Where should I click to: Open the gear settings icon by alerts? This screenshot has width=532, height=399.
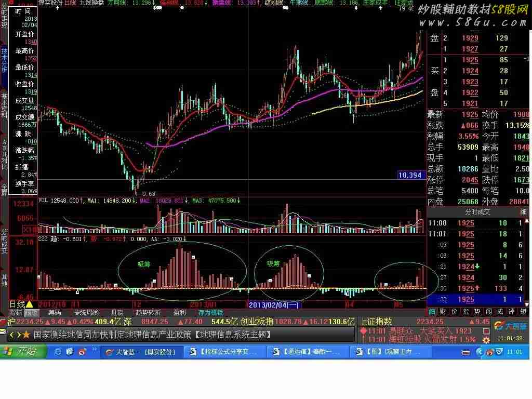coord(486,339)
